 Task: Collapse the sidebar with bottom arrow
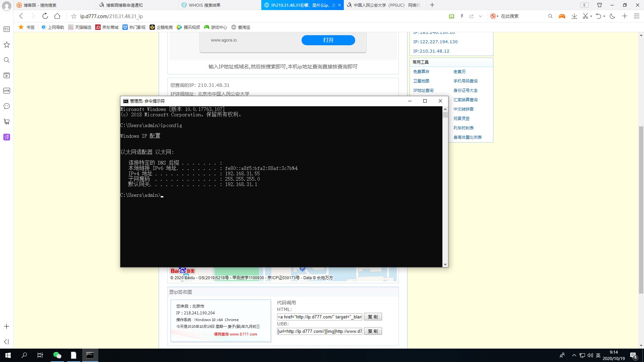pyautogui.click(x=6, y=342)
